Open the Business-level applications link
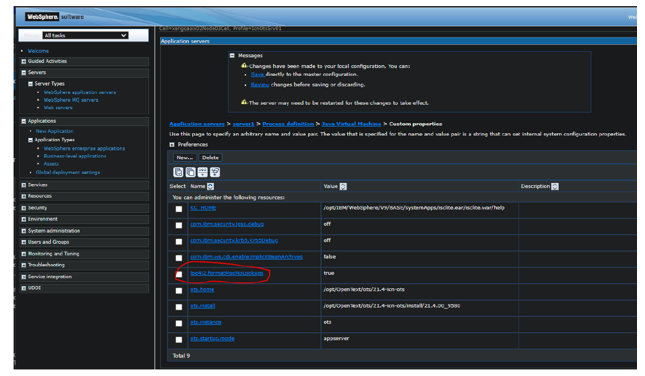 pos(75,156)
